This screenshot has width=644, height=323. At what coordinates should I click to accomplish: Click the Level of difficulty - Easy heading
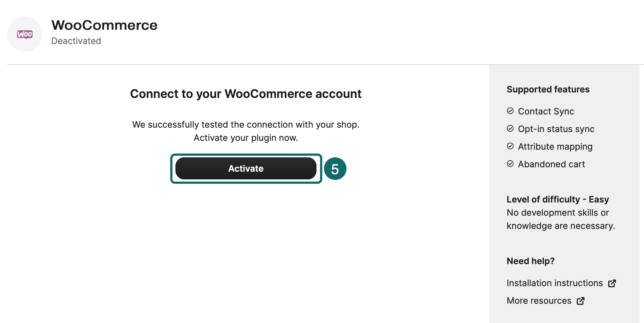click(x=558, y=199)
